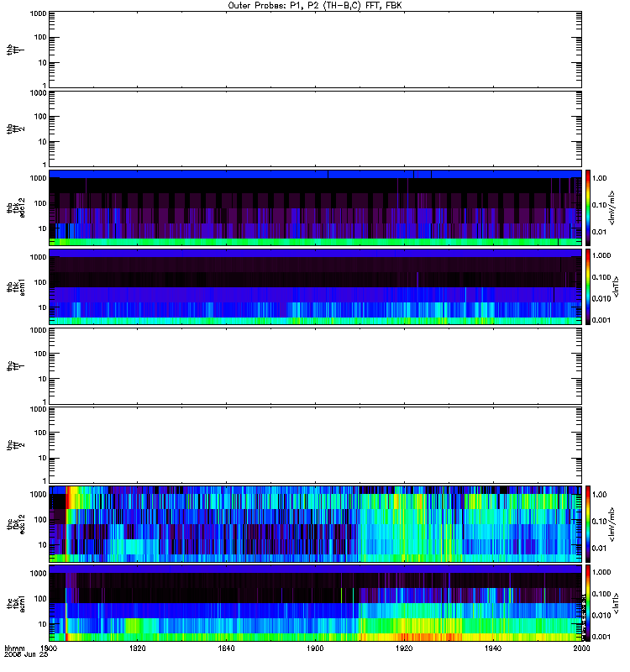Select the 1940 time axis label
This screenshot has height=672, width=630.
point(493,648)
